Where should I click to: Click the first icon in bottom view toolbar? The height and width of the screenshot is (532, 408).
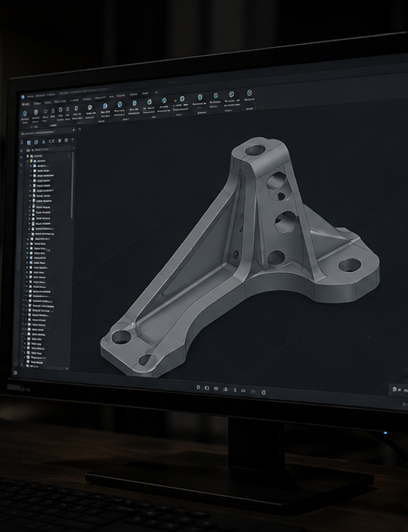click(199, 387)
